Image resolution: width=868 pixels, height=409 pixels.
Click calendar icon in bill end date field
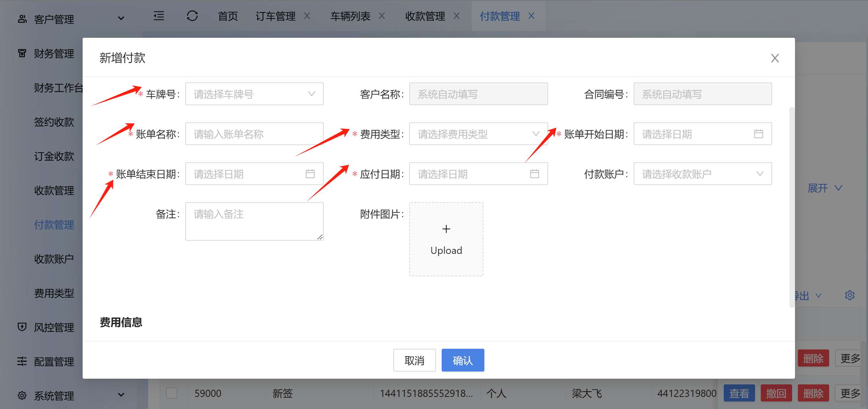pos(310,174)
